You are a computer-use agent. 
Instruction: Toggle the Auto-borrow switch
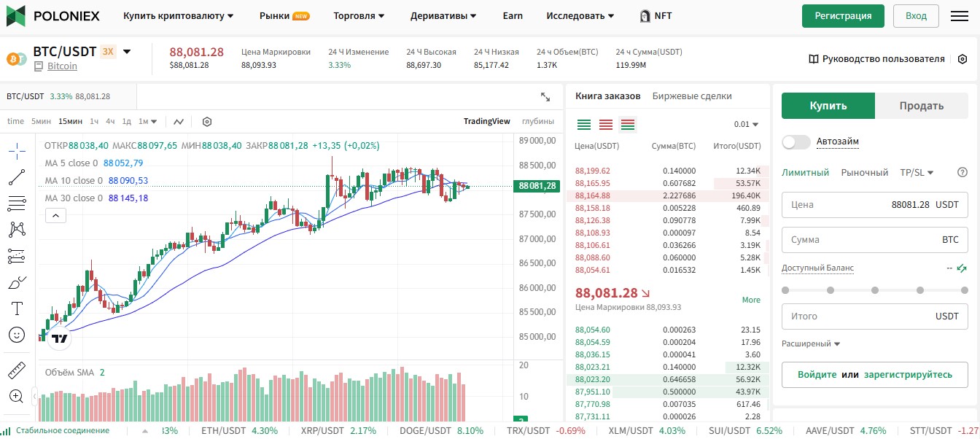796,141
